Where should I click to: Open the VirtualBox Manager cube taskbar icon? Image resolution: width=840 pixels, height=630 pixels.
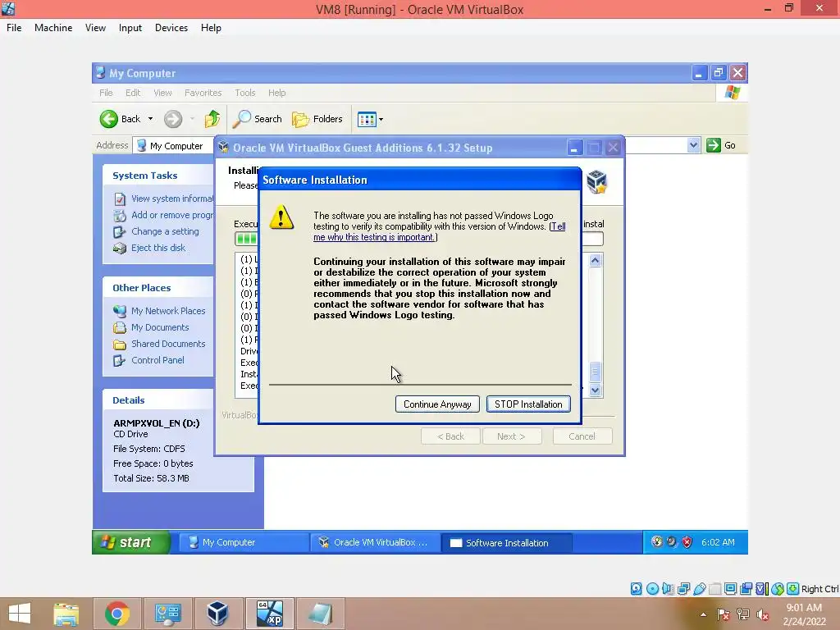(x=217, y=614)
